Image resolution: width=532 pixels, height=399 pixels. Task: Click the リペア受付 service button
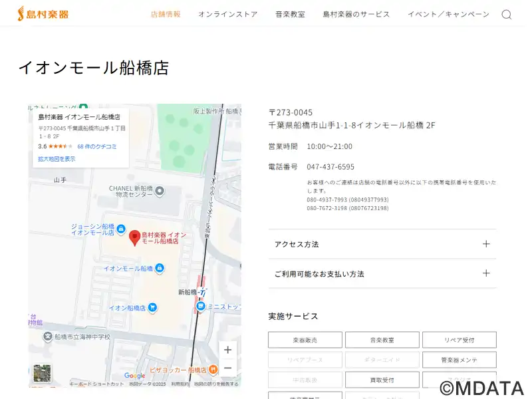[459, 340]
